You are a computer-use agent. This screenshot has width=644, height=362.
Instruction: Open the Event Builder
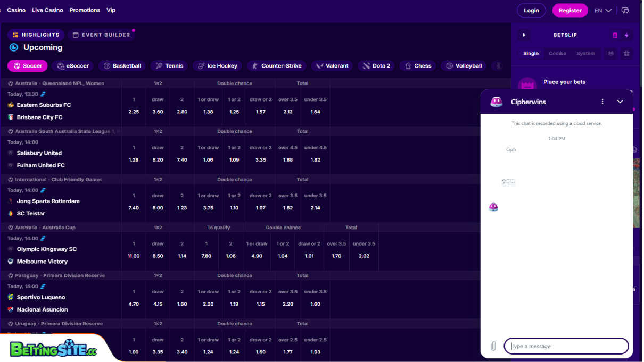(102, 35)
